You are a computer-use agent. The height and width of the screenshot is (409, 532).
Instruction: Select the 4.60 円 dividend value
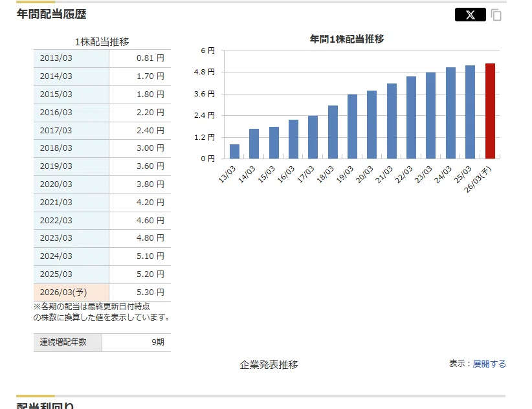tap(150, 221)
